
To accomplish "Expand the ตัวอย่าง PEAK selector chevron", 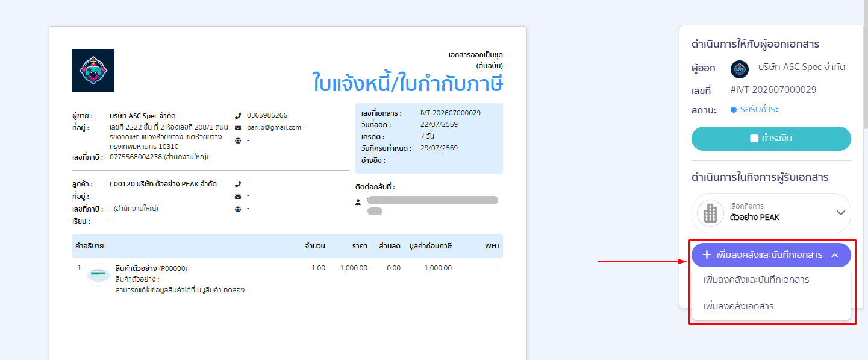I will tap(841, 213).
